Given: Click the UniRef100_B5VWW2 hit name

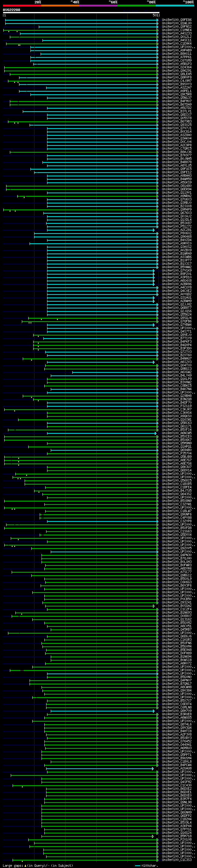Looking at the screenshot, I should pos(177,267).
